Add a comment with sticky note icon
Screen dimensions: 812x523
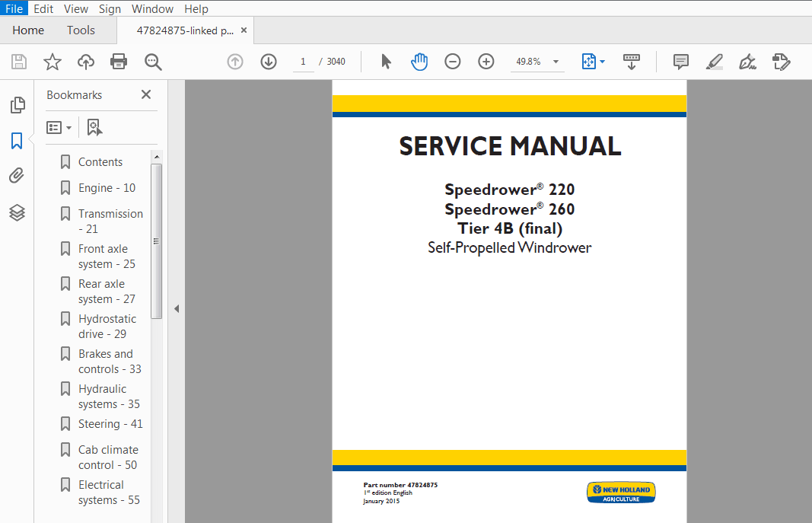tap(681, 62)
